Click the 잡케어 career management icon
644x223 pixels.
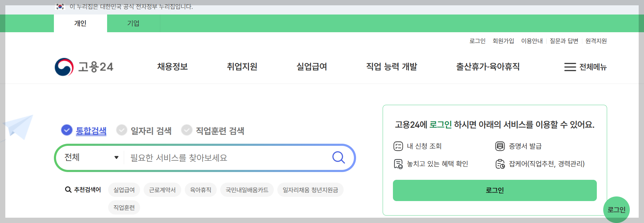point(499,164)
